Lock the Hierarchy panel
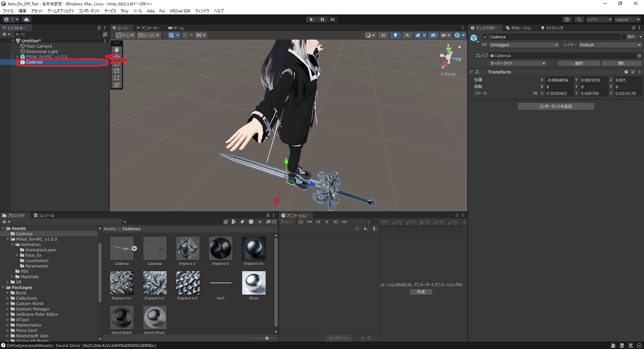The width and height of the screenshot is (644, 349). coord(98,27)
